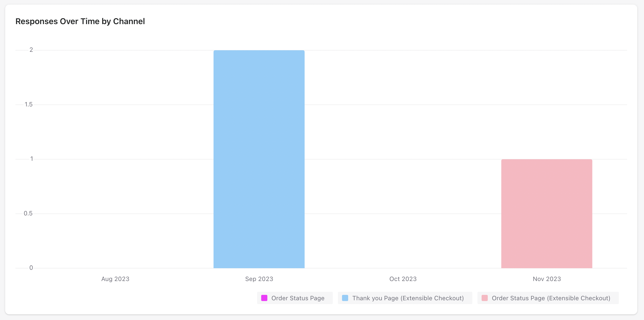This screenshot has height=320, width=644.
Task: Toggle Order Status Page (Extensible Checkout) legend label
Action: tap(551, 298)
